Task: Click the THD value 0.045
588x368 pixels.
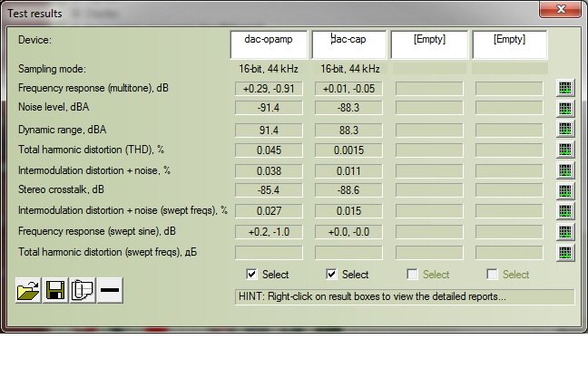Action: [x=269, y=150]
